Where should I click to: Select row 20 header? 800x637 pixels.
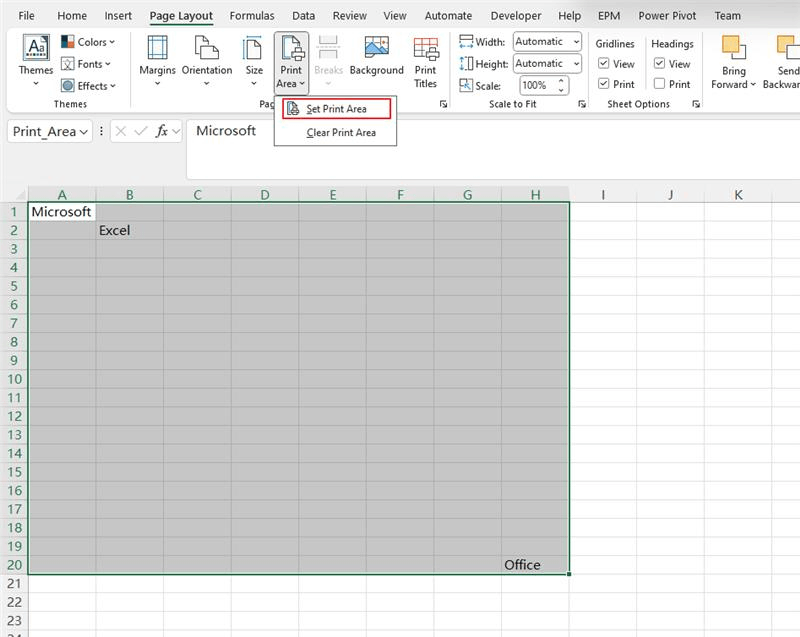pyautogui.click(x=14, y=565)
